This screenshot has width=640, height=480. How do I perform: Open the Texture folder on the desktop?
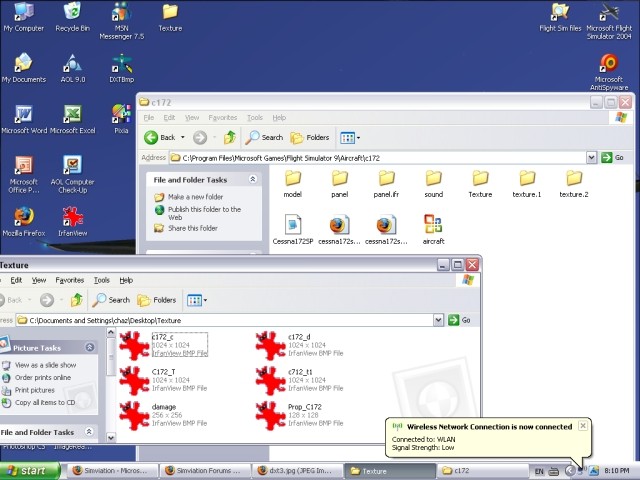coord(170,17)
